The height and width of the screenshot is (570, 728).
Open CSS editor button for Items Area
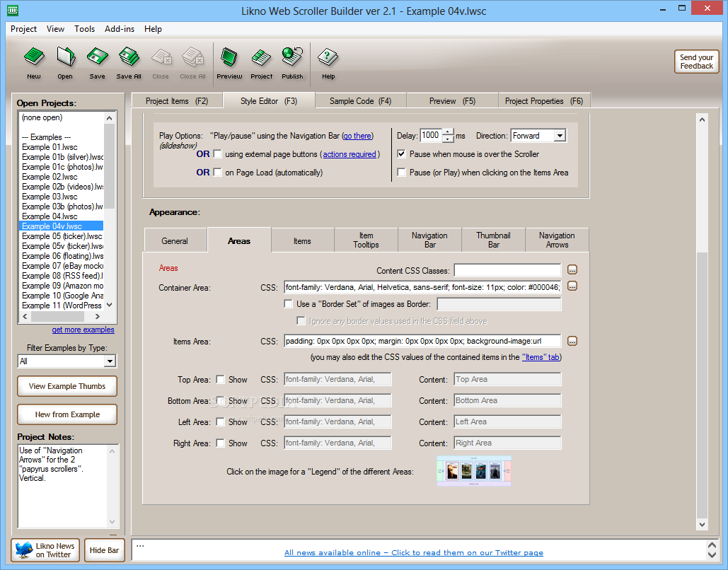click(572, 341)
